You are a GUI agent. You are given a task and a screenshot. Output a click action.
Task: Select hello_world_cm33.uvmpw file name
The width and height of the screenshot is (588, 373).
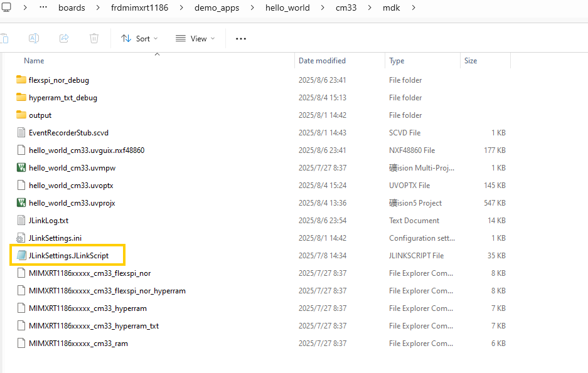[72, 168]
